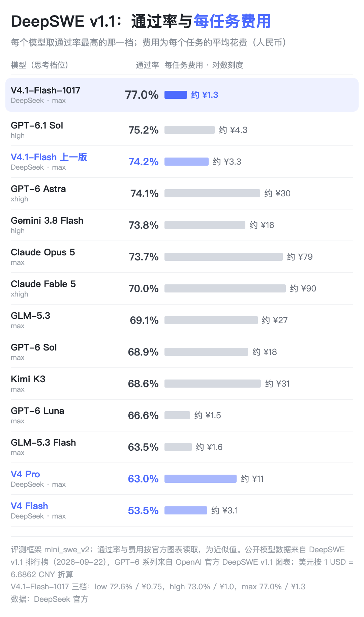Select the 数据：DeepSeek 官方 footer text
The image size is (364, 617).
pyautogui.click(x=50, y=599)
